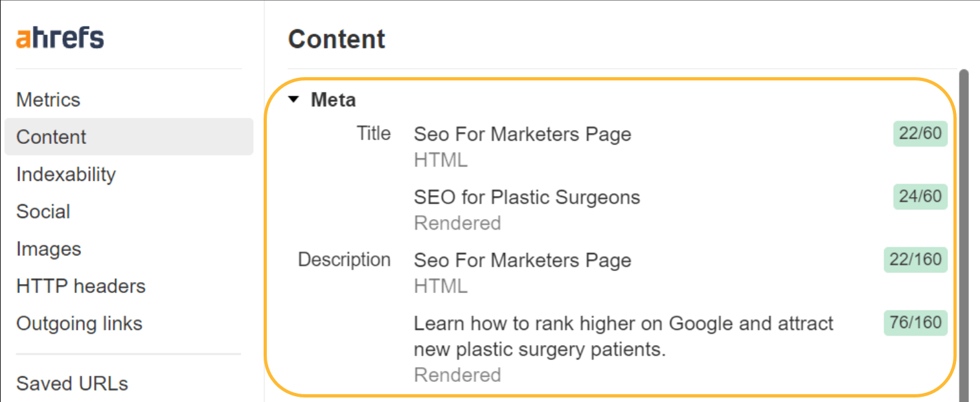Click the Content page heading
Viewport: 980px width, 402px height.
(336, 39)
